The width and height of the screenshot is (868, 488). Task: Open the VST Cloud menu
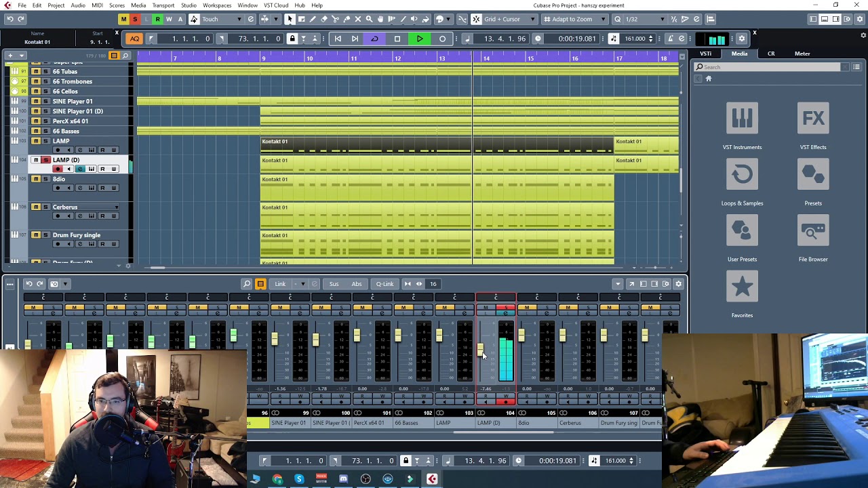click(x=276, y=5)
